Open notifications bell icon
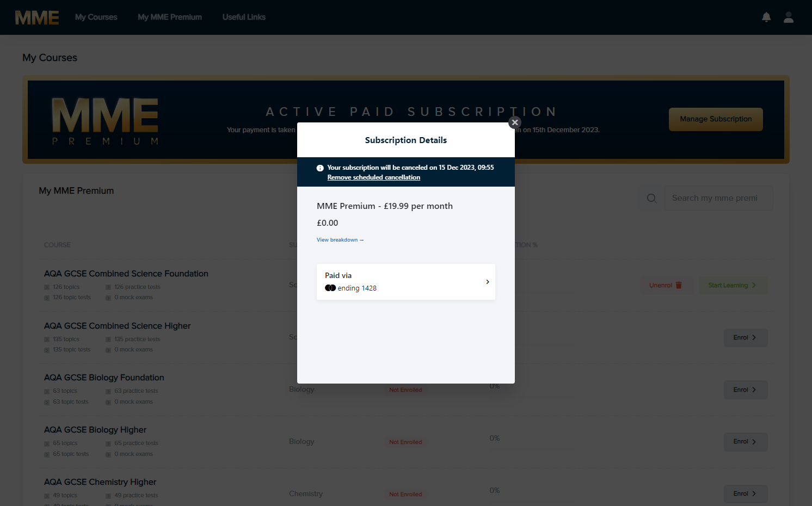 tap(766, 17)
